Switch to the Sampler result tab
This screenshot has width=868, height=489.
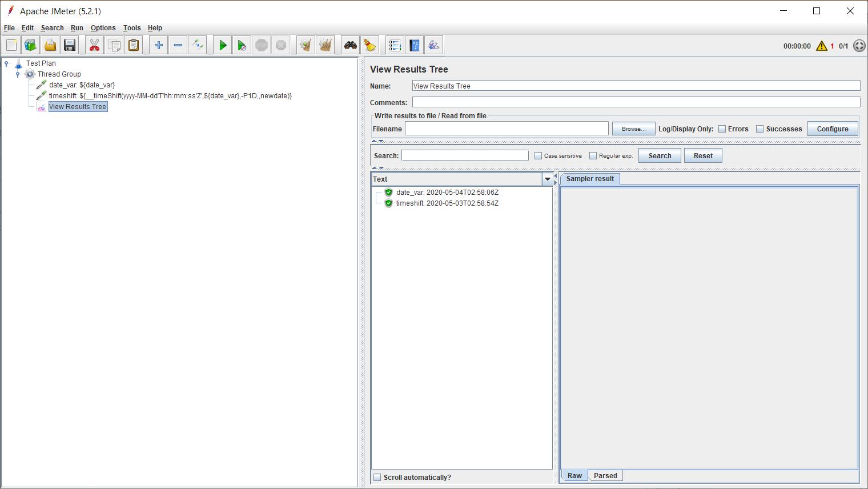(590, 179)
